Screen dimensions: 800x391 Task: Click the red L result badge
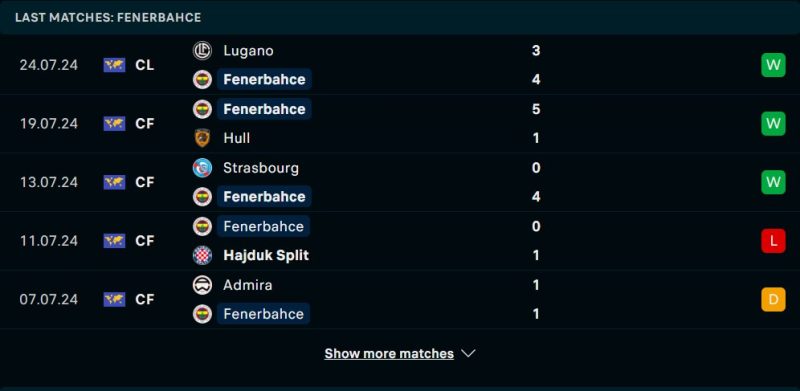pos(773,241)
